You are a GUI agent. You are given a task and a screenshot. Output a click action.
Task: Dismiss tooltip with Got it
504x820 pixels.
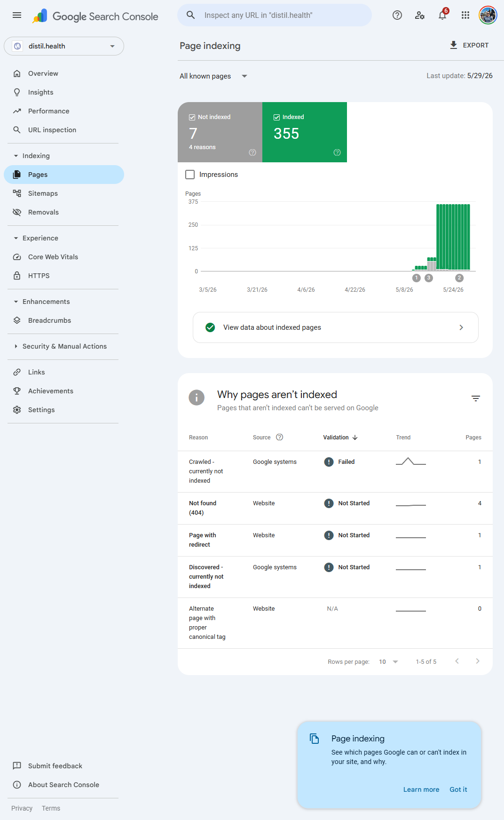[x=458, y=789]
